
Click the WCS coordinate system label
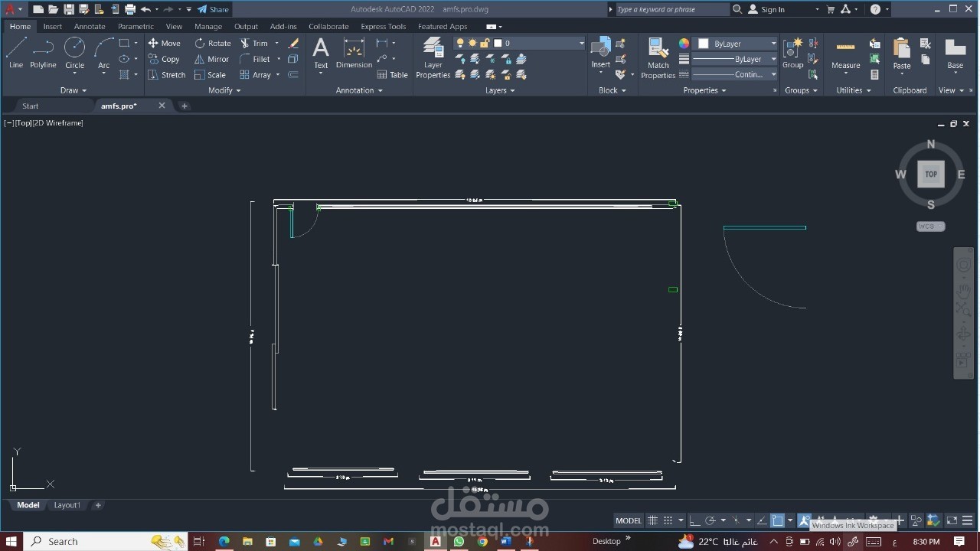point(930,227)
